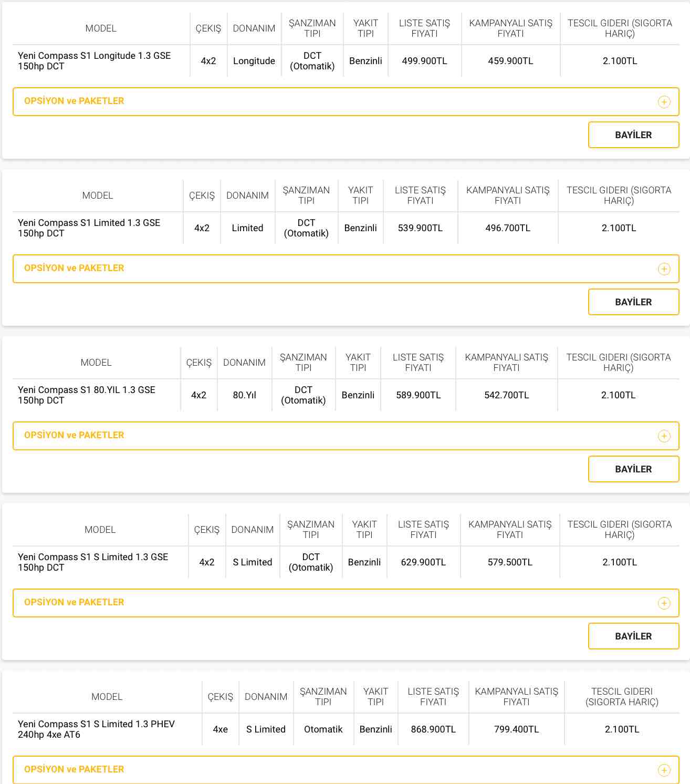
Task: Click 2.100TL registration fee in Longitude row
Action: 620,61
